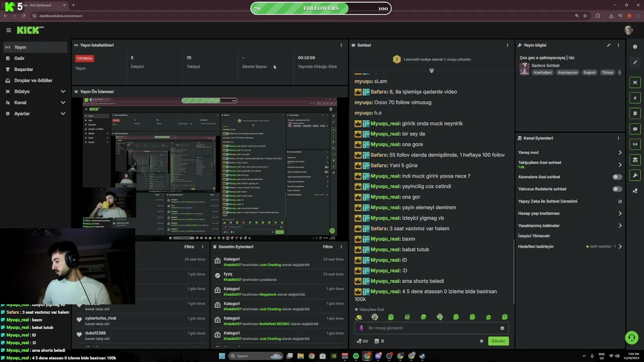Screen dimensions: 644x362
Task: Open Filtre in Denetim Eylemleri panel
Action: click(x=328, y=247)
